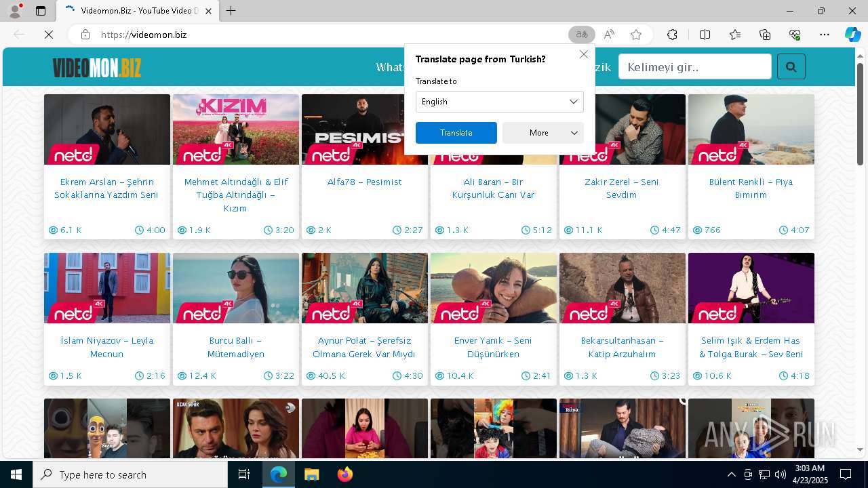Open İslam Niyazov – Leyla Mecnun link

click(x=107, y=347)
